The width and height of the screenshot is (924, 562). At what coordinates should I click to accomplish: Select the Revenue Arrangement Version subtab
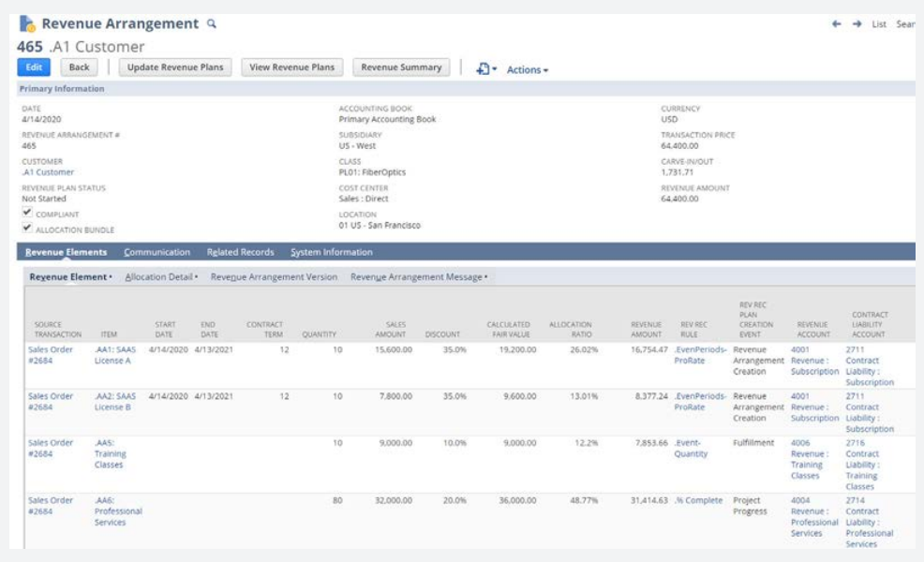click(274, 277)
